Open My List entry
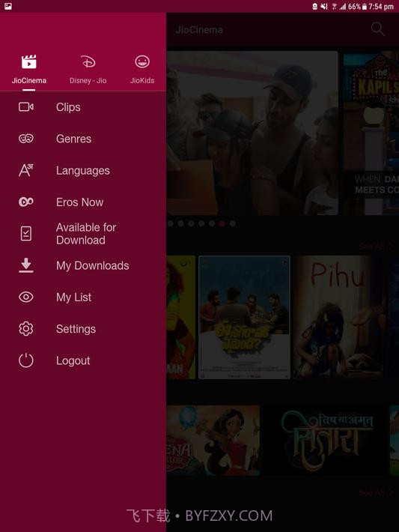399x532 pixels. pyautogui.click(x=73, y=297)
